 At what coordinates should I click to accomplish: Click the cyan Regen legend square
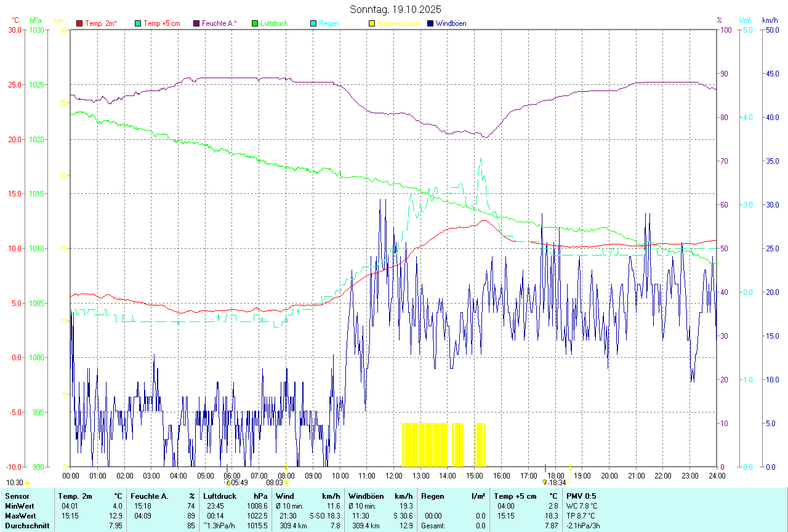pyautogui.click(x=313, y=23)
